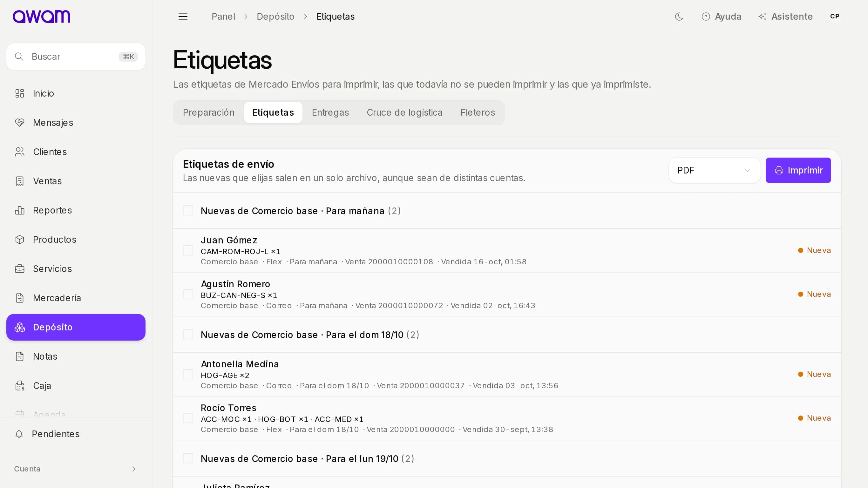Open Pendientes bell item
Viewport: 868px width, 488px height.
76,434
